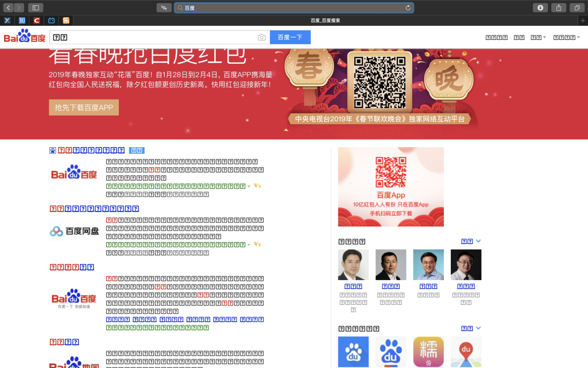Show the Safari sidebar
The image size is (588, 368).
coord(36,7)
